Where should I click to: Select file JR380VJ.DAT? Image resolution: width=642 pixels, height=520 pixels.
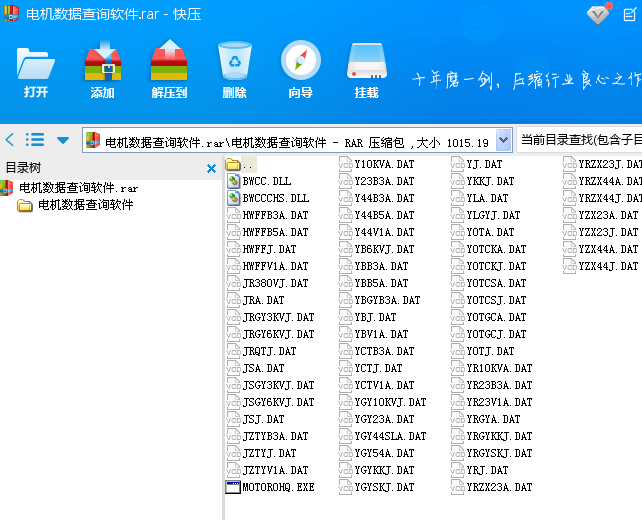click(x=267, y=283)
